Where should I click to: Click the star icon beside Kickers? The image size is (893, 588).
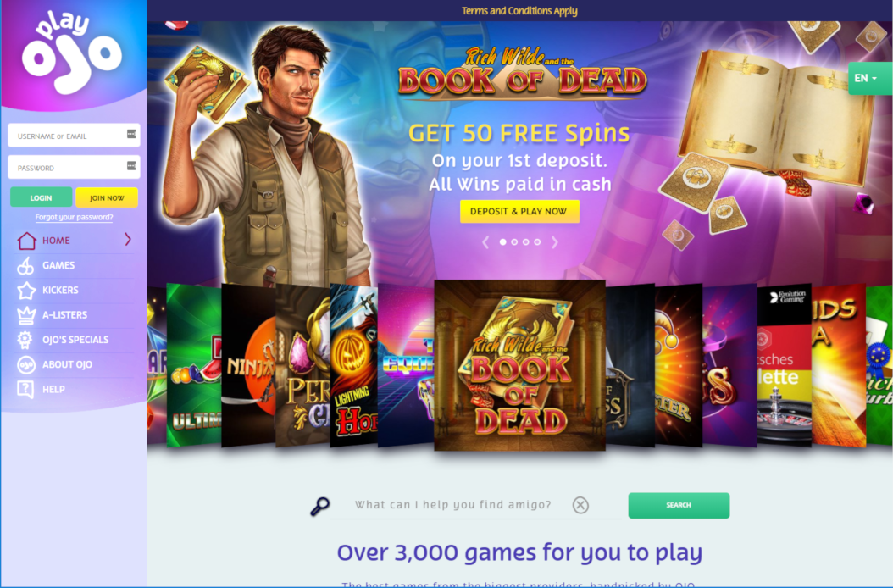25,291
